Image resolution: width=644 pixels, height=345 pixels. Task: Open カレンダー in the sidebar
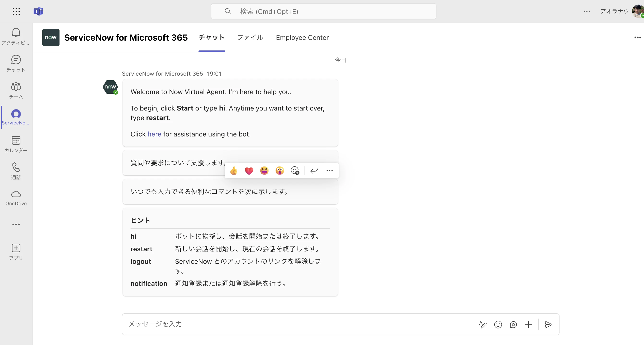(x=16, y=144)
